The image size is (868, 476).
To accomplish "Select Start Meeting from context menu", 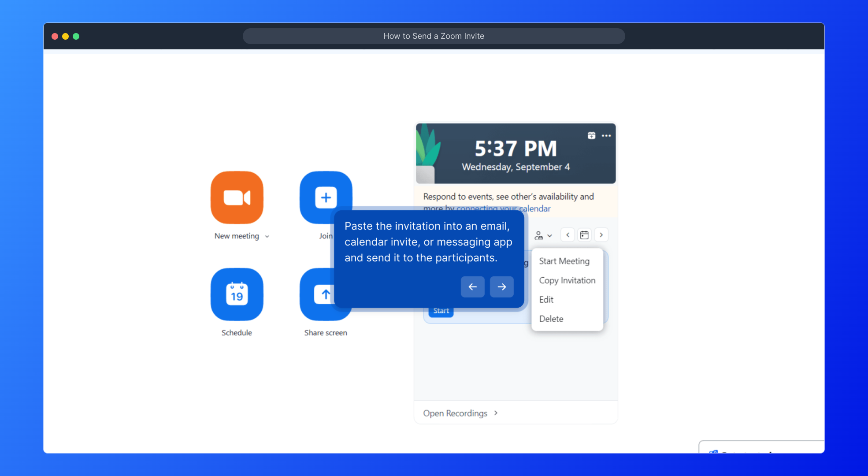I will pyautogui.click(x=564, y=261).
